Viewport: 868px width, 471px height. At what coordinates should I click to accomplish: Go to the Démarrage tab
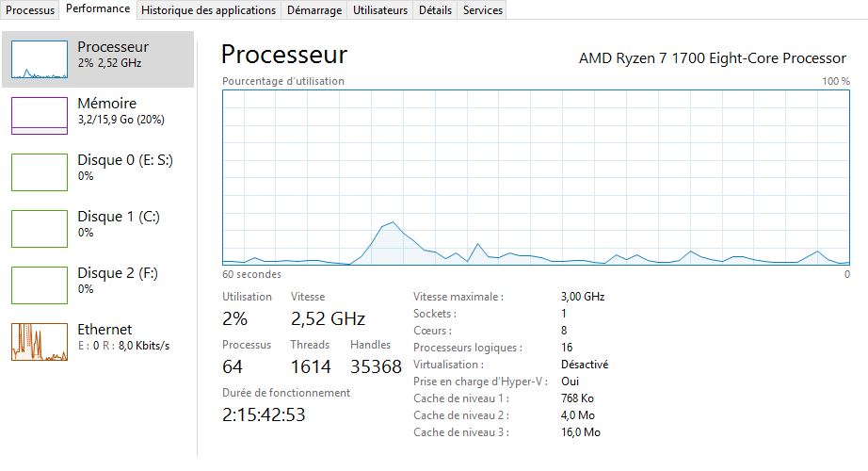click(x=314, y=10)
